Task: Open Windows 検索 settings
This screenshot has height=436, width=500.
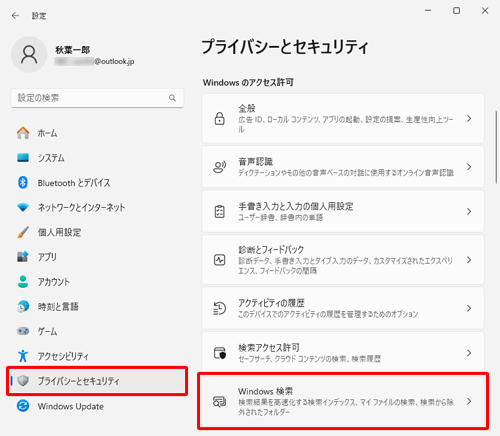Action: click(x=343, y=401)
